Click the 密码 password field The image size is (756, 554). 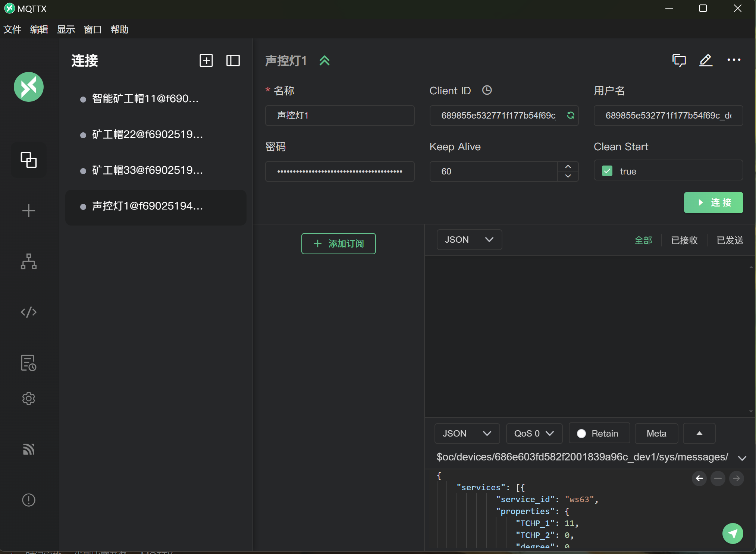pos(340,171)
